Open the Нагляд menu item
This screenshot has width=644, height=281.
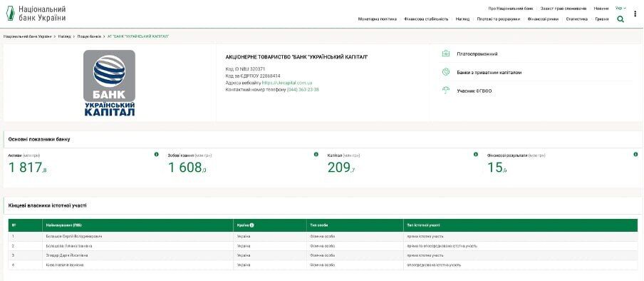(x=462, y=19)
